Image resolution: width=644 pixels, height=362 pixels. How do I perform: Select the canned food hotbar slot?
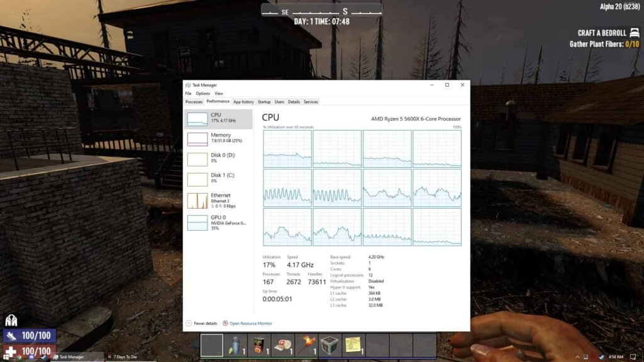tap(259, 346)
